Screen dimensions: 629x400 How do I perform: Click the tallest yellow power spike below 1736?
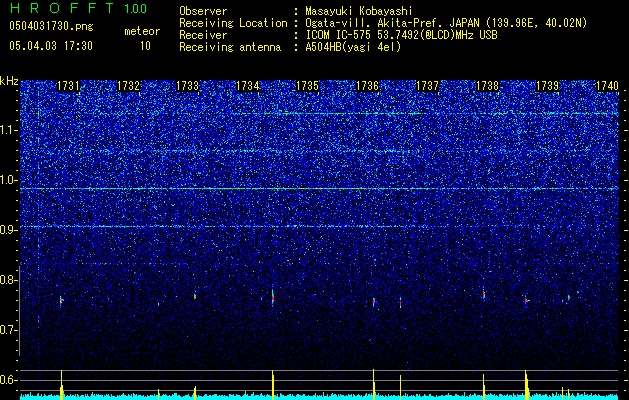click(x=373, y=384)
